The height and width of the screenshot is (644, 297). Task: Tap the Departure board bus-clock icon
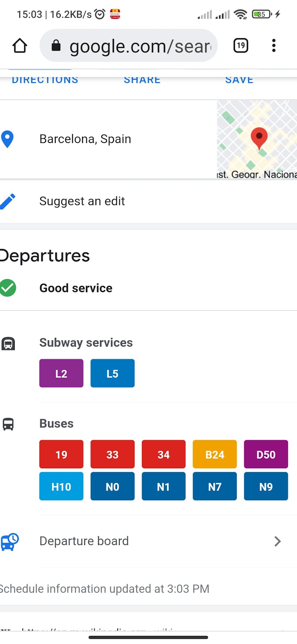10,541
